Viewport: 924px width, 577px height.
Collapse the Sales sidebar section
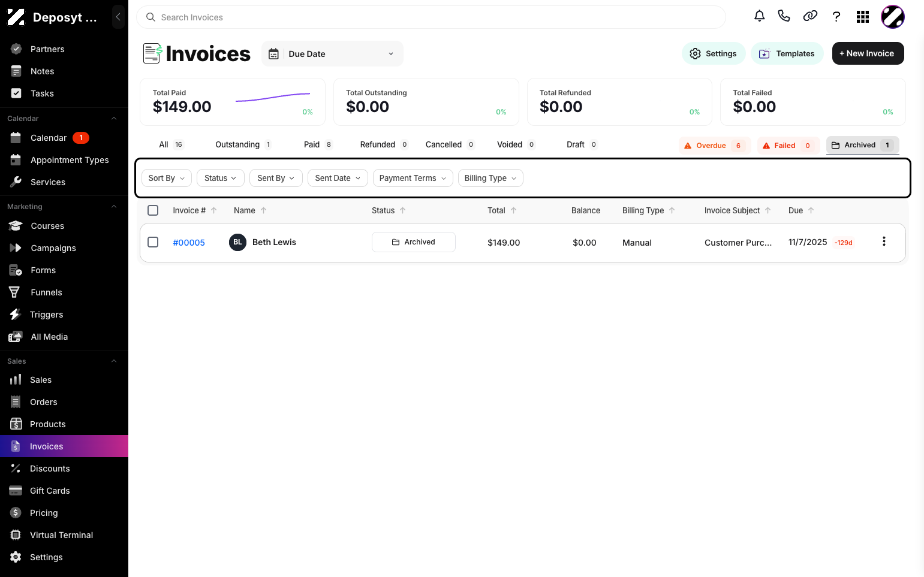[x=114, y=361]
